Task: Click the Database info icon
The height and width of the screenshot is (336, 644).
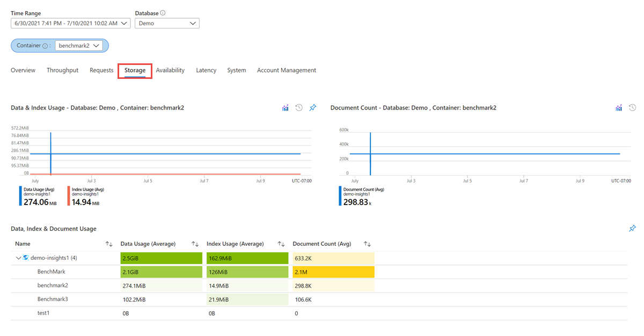Action: [x=163, y=13]
